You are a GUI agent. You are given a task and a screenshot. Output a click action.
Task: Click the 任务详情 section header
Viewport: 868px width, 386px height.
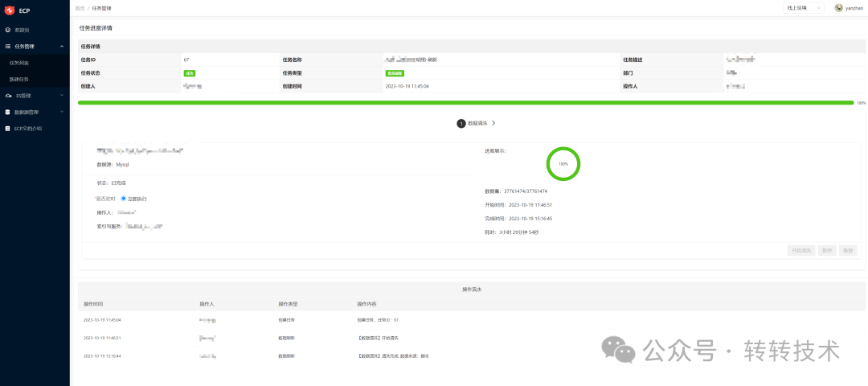[x=90, y=47]
